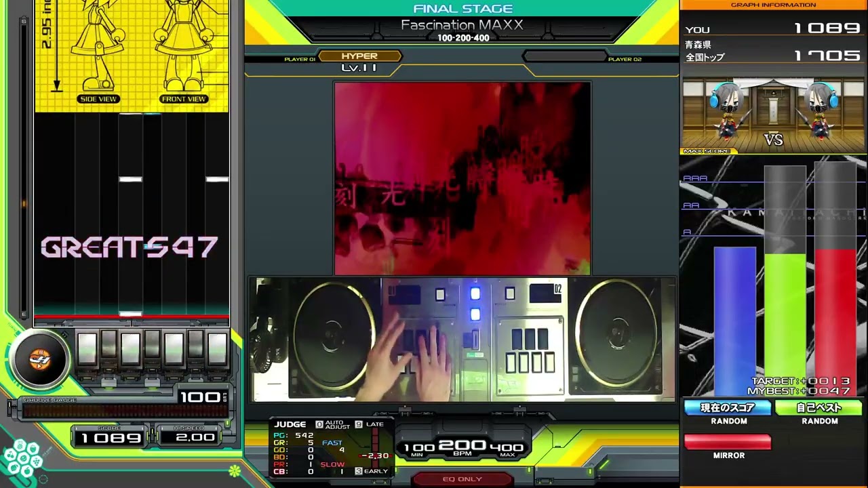Image resolution: width=868 pixels, height=488 pixels.
Task: Click the red button above MIRROR
Action: (x=728, y=442)
